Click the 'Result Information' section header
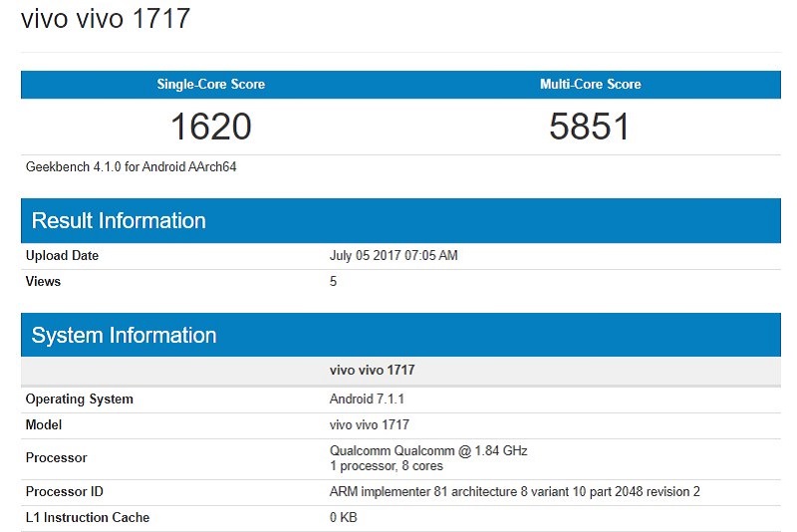 [x=400, y=220]
